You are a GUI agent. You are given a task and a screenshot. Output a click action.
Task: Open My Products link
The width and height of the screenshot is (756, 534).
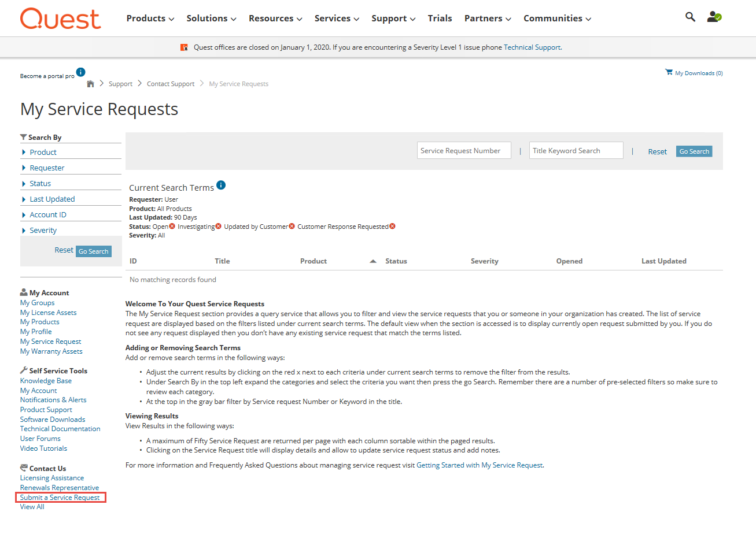[40, 322]
